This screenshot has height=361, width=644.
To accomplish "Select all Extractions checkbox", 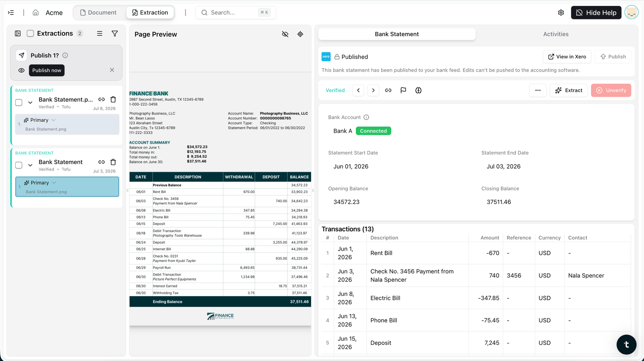I will [x=30, y=33].
